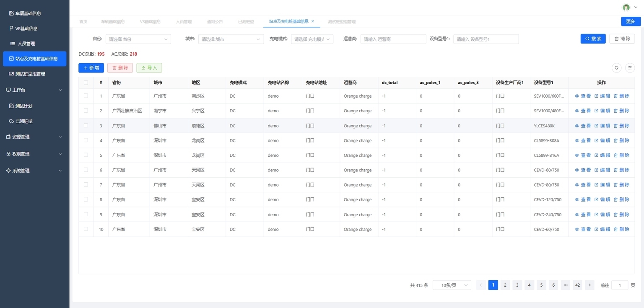
Task: Check the checkbox for row 2
Action: (x=86, y=111)
